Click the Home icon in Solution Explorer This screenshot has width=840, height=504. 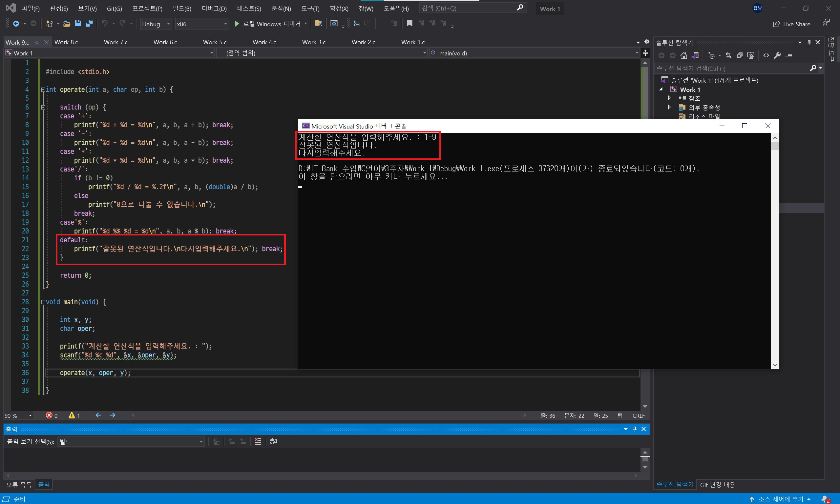point(684,55)
